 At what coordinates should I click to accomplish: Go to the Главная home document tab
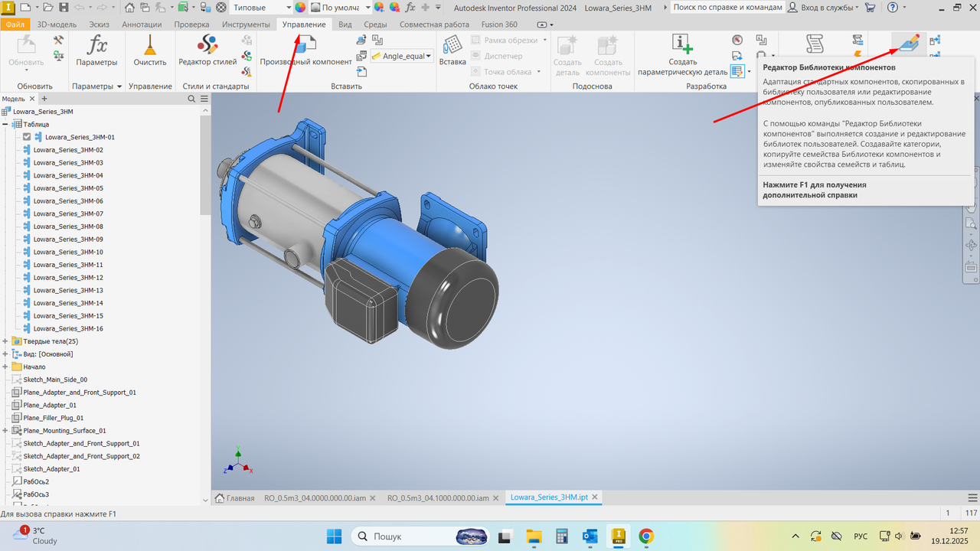click(x=234, y=497)
